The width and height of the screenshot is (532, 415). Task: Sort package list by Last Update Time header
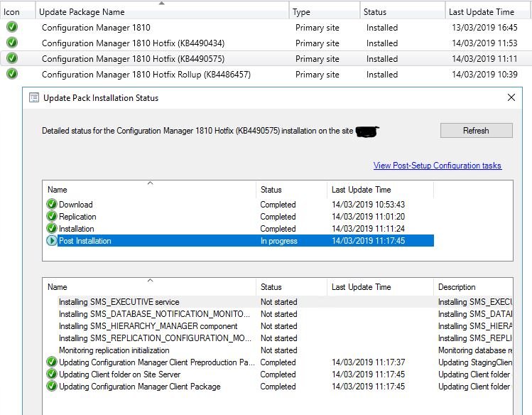(487, 12)
